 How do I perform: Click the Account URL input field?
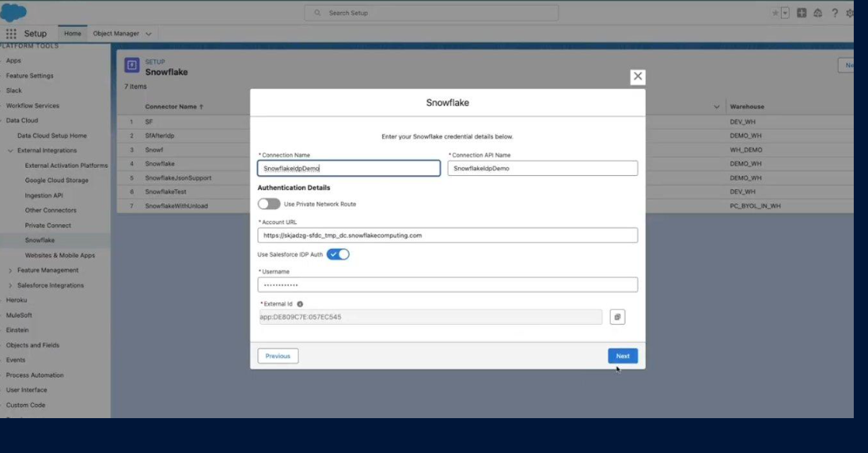447,235
